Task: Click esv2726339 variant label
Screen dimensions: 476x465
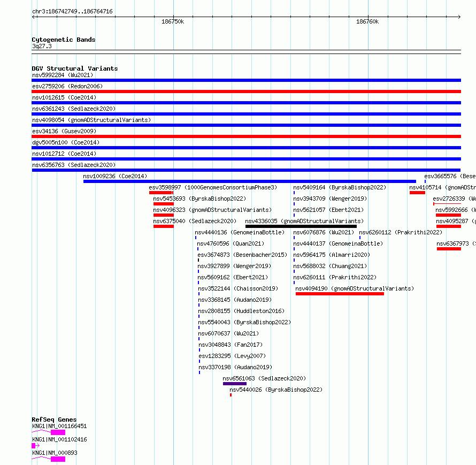Action: pyautogui.click(x=454, y=199)
